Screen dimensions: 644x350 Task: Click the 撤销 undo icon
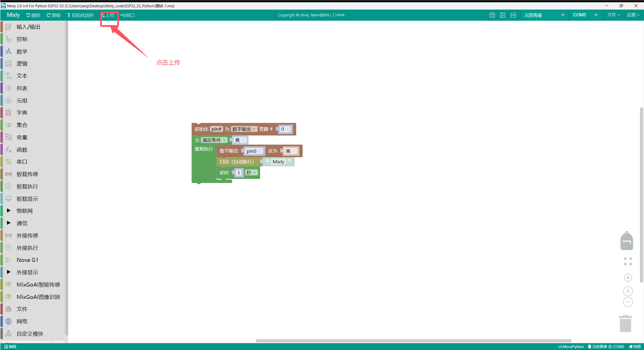[x=28, y=15]
